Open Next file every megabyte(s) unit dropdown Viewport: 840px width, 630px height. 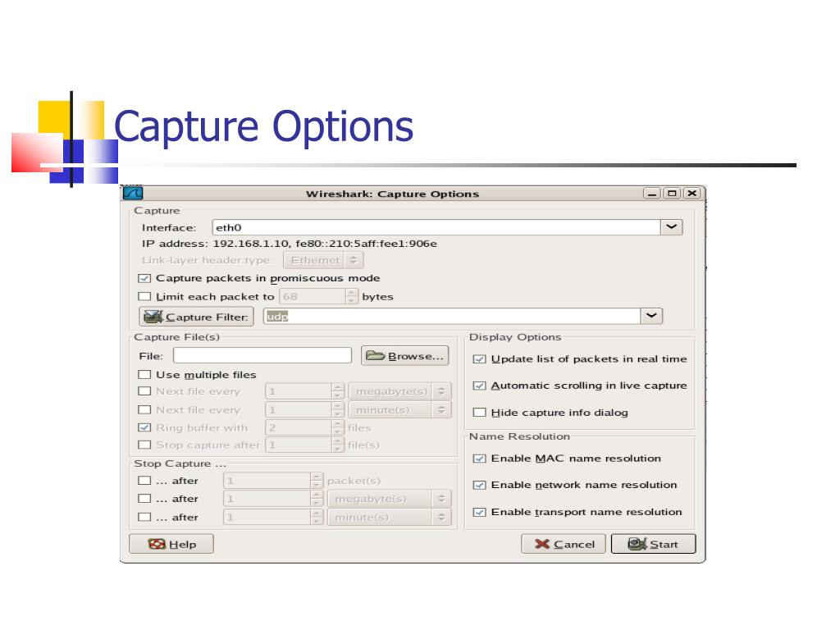[400, 391]
